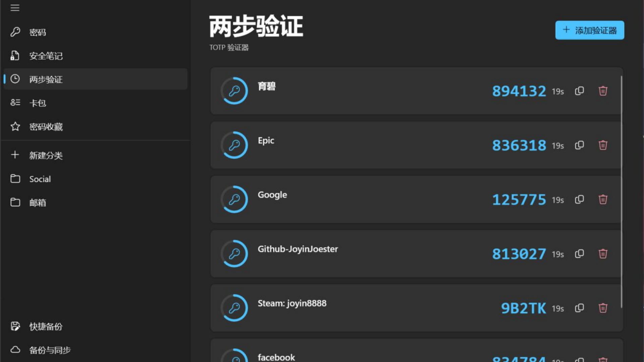The width and height of the screenshot is (644, 362).
Task: Go to the 密码 passwords section
Action: 95,32
